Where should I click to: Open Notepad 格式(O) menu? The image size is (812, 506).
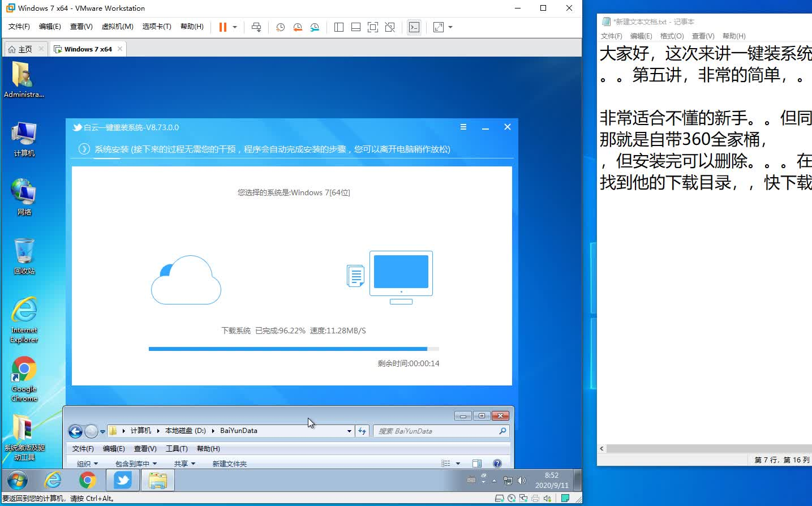[672, 36]
